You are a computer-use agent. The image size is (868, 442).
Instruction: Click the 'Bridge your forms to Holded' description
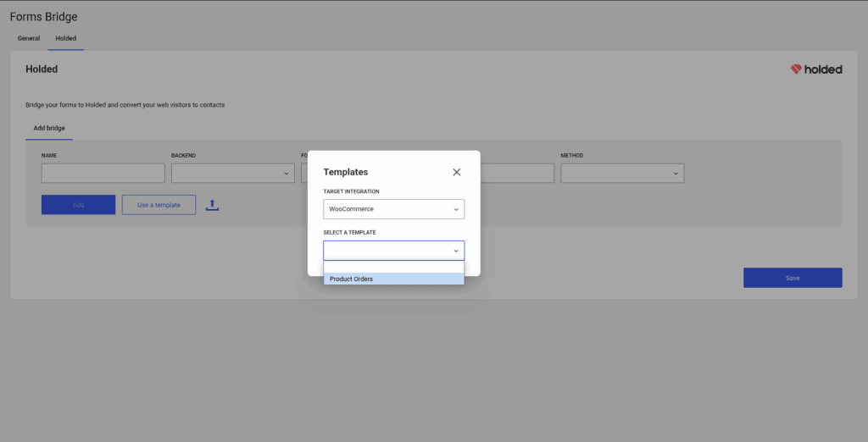125,104
